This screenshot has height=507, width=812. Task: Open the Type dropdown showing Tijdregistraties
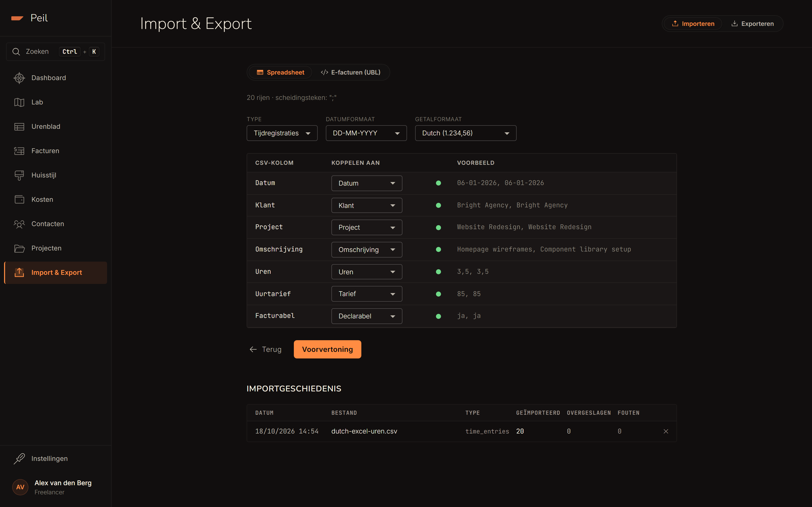coord(282,133)
